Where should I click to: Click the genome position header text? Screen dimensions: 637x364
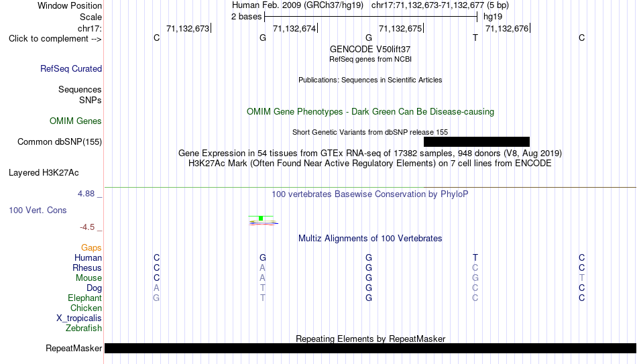tap(370, 5)
